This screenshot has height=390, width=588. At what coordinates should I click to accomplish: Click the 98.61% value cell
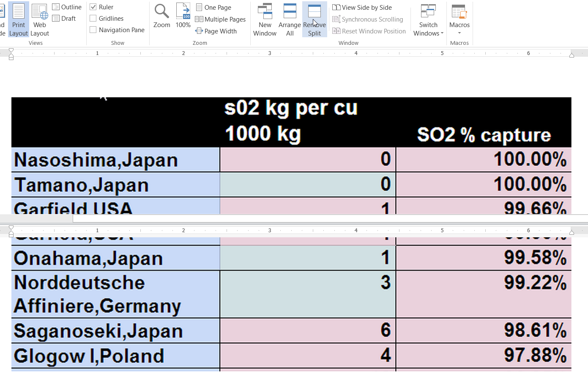(x=484, y=331)
